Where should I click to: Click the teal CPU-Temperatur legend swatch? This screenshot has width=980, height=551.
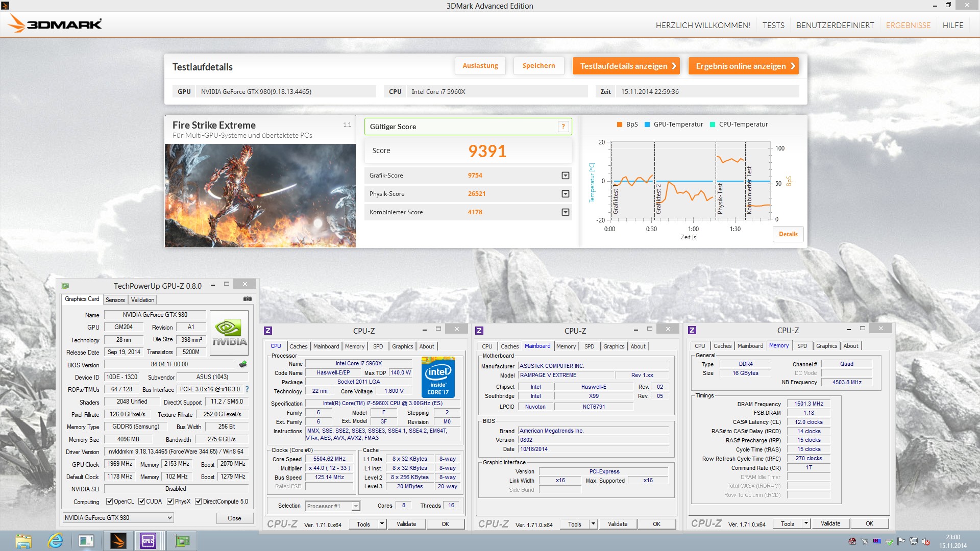pyautogui.click(x=713, y=124)
